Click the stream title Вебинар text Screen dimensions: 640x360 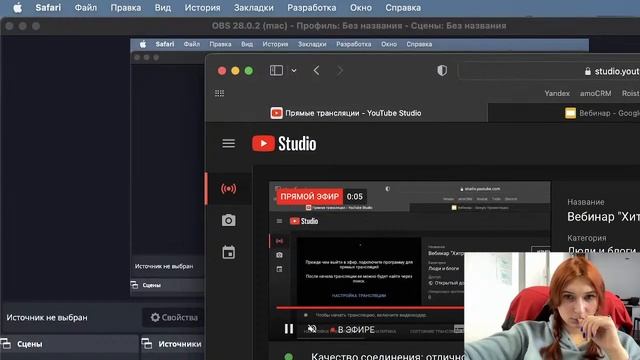click(603, 217)
